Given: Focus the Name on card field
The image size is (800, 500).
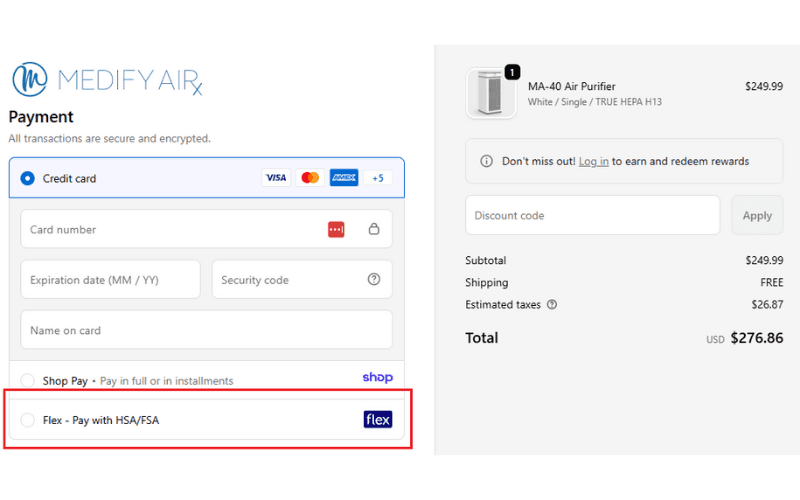Looking at the screenshot, I should 207,330.
